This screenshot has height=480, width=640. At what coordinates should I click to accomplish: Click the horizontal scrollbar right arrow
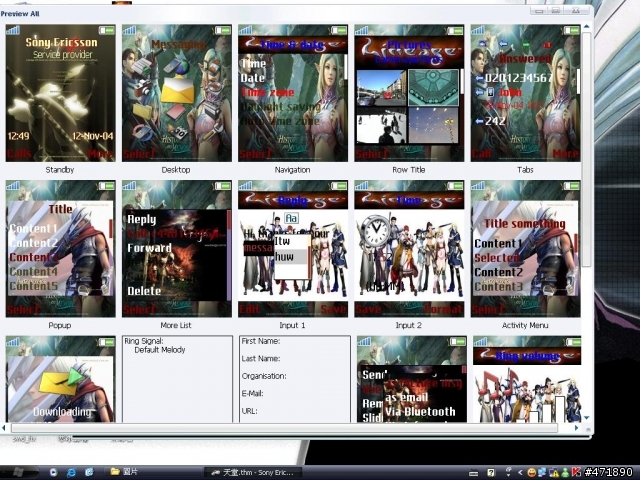coord(576,428)
